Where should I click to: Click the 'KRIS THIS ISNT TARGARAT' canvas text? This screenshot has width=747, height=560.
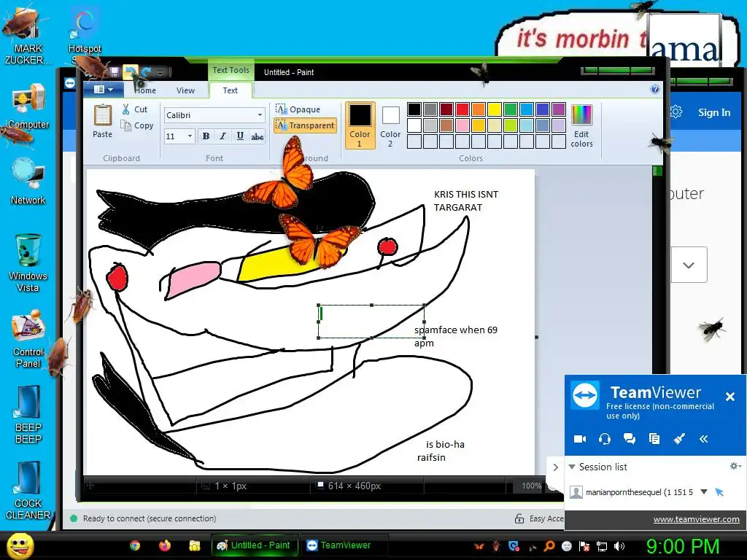click(466, 201)
